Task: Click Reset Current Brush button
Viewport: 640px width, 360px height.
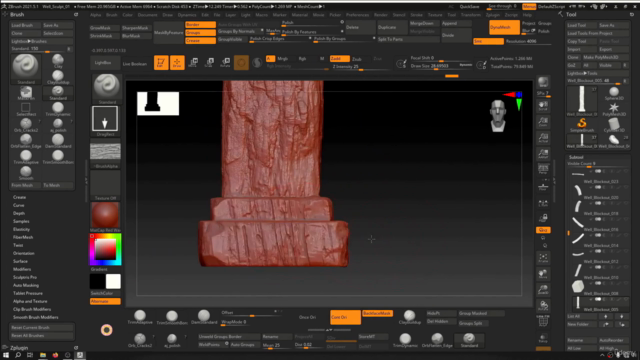Action: [x=42, y=327]
